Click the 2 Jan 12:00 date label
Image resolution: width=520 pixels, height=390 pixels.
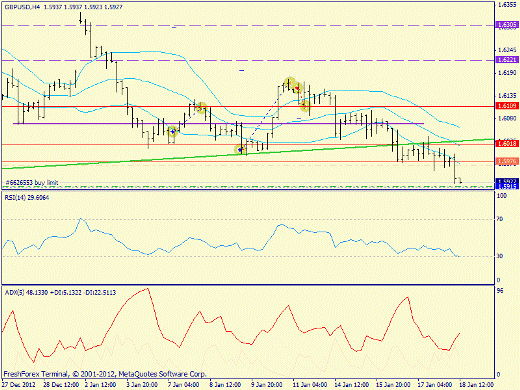coord(101,384)
